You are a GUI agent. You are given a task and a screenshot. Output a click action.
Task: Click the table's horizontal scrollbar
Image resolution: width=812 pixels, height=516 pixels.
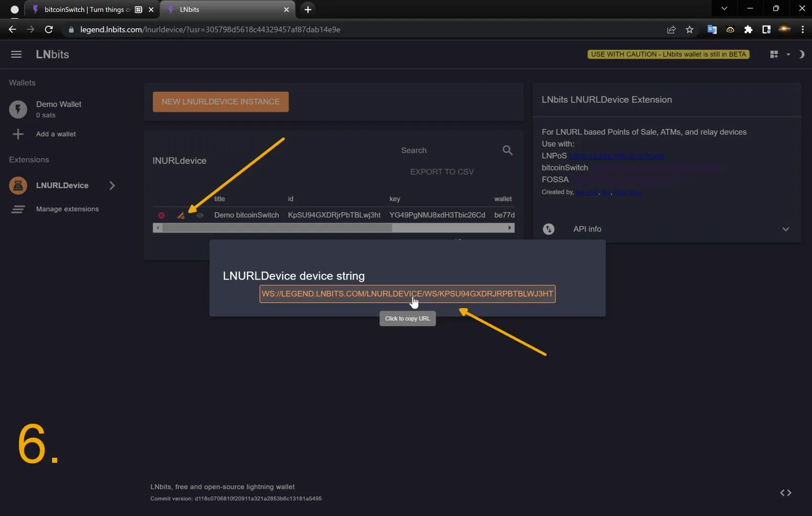point(277,228)
